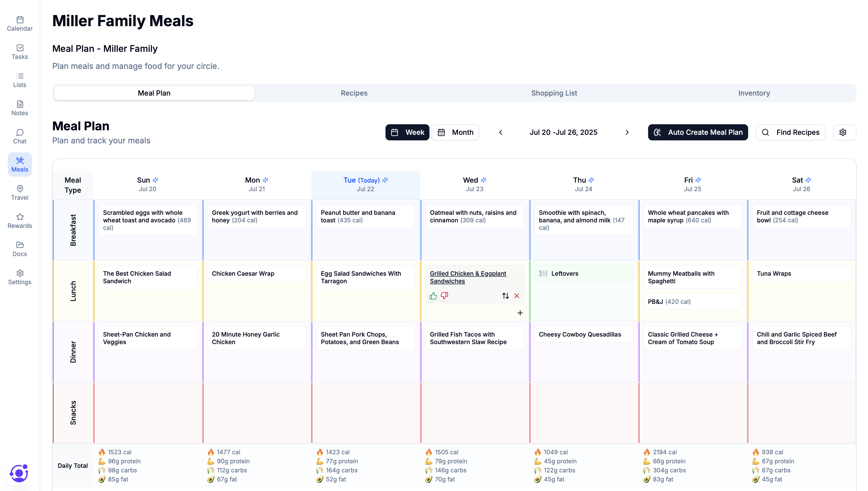Click Auto Create Meal Plan button
Screen dimensions: 868x491
tap(698, 132)
